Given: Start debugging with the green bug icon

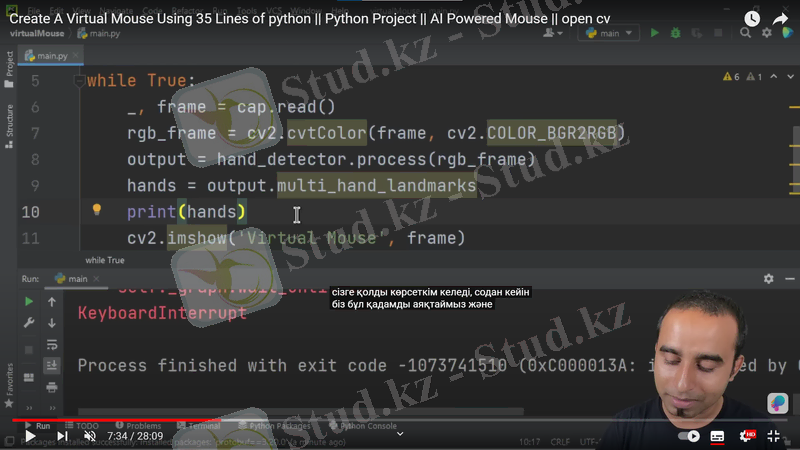Looking at the screenshot, I should pos(676,33).
